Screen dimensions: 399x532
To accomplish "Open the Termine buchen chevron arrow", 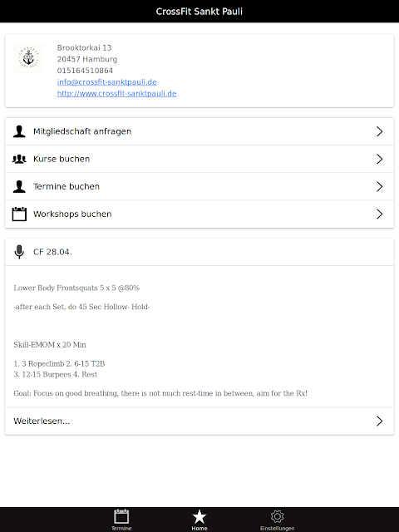I will [x=380, y=186].
